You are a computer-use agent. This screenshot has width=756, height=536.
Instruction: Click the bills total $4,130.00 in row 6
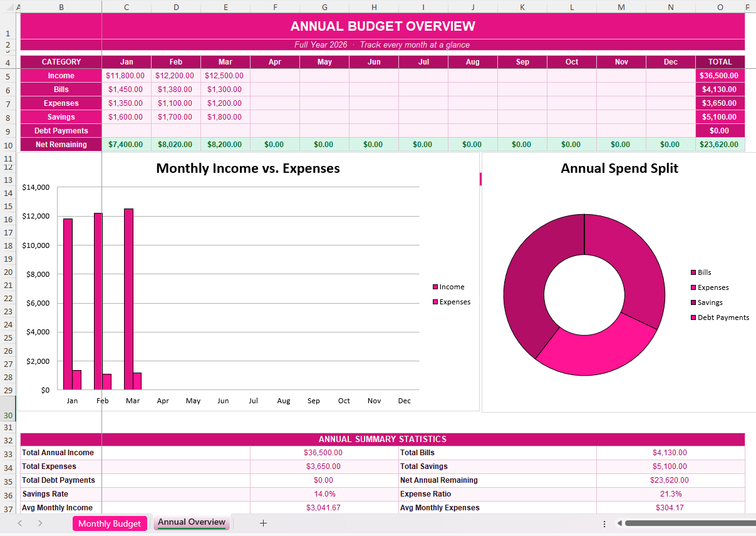tap(720, 90)
